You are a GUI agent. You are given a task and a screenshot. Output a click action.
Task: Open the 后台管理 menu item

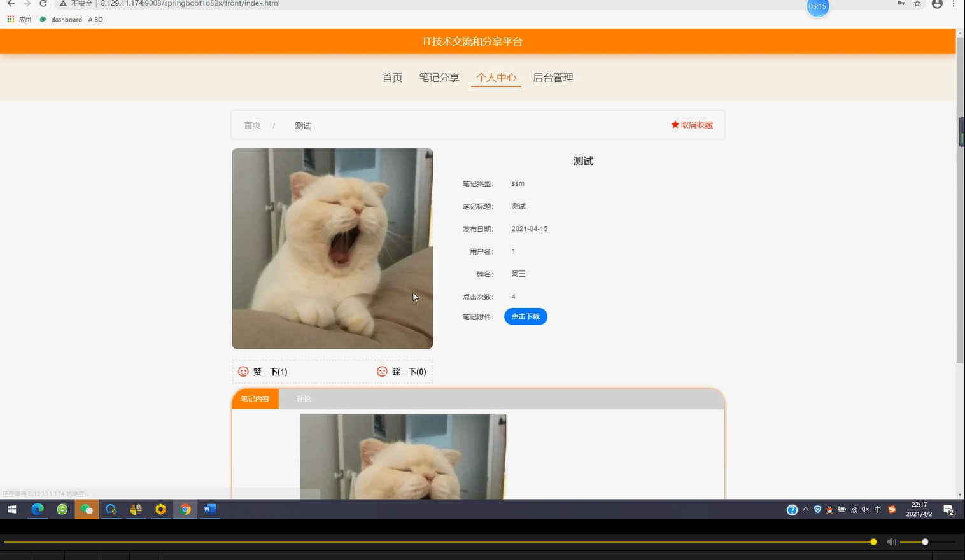[x=553, y=77]
